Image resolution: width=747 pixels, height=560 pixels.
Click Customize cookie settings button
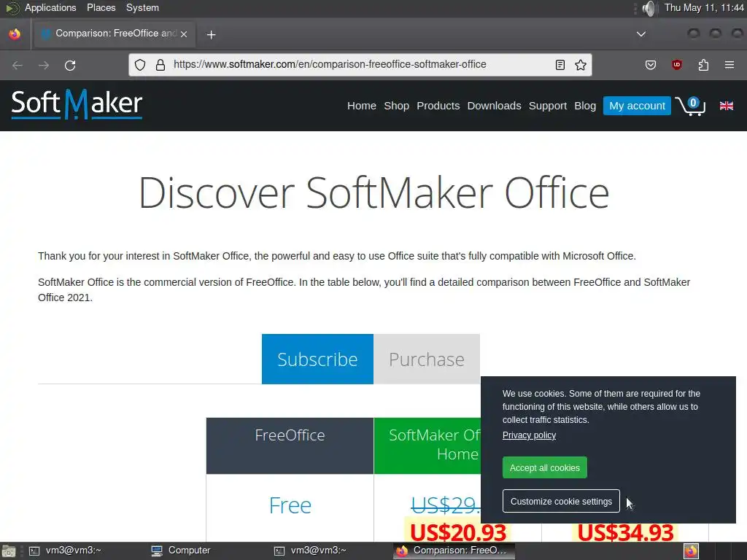[x=561, y=501]
